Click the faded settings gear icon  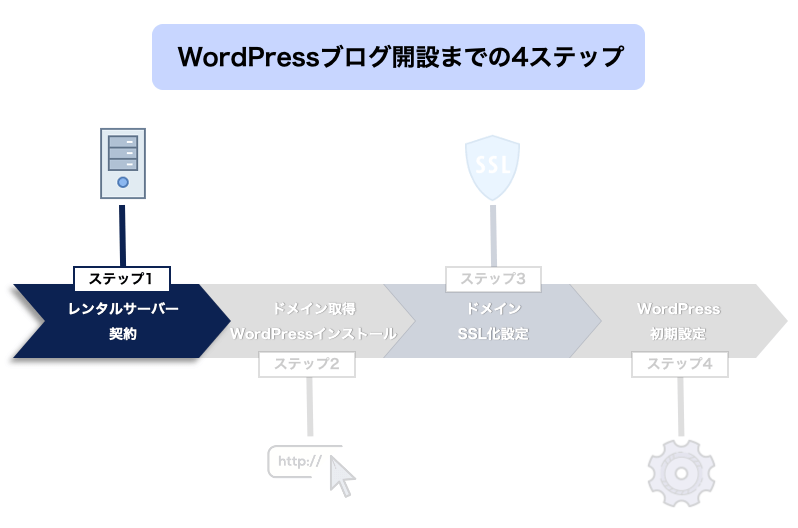pos(681,473)
